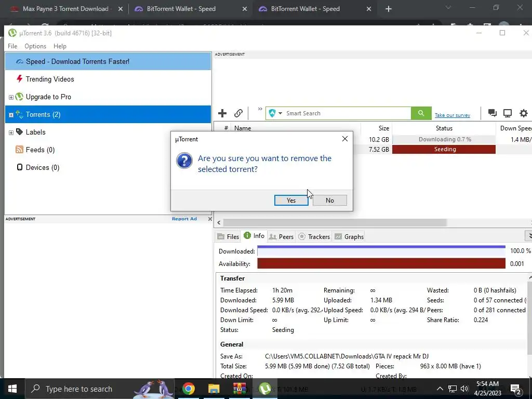The height and width of the screenshot is (399, 532).
Task: Click the Seeding status bar of 7.52 GB torrent
Action: (x=444, y=149)
